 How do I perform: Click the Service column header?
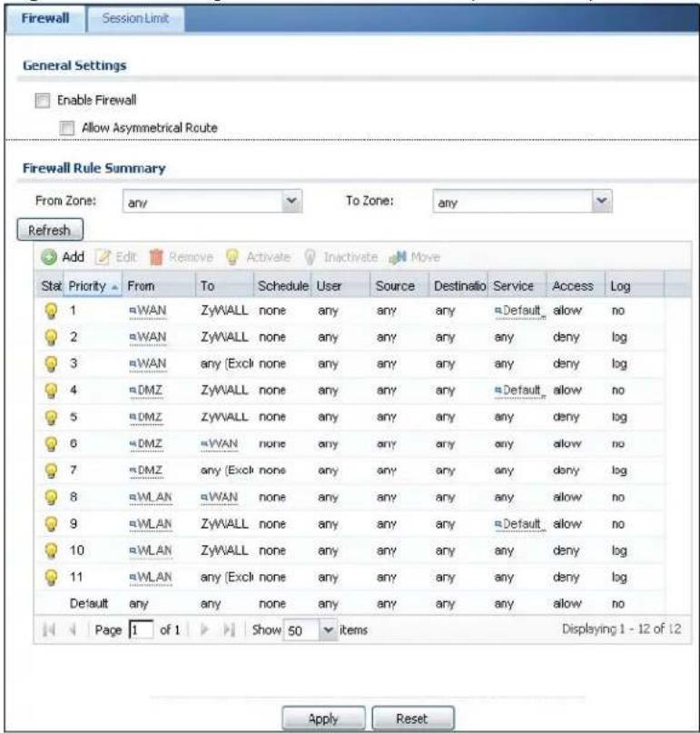(518, 285)
